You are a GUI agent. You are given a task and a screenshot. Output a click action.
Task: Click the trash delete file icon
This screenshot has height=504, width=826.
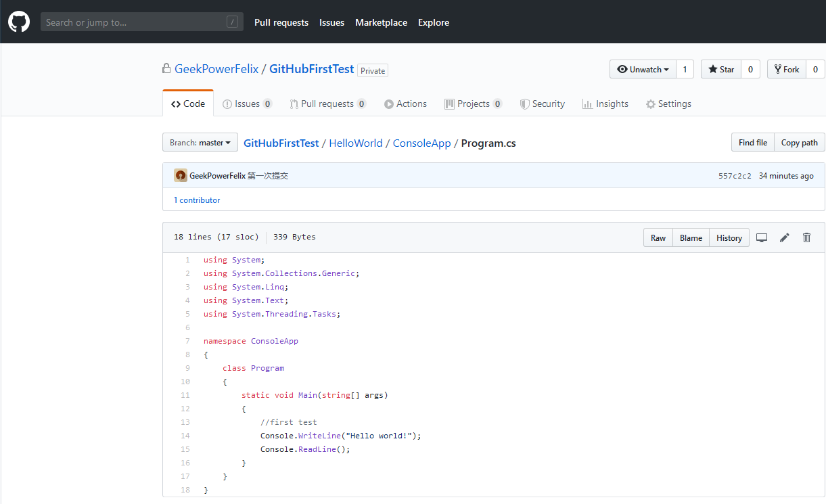click(806, 237)
